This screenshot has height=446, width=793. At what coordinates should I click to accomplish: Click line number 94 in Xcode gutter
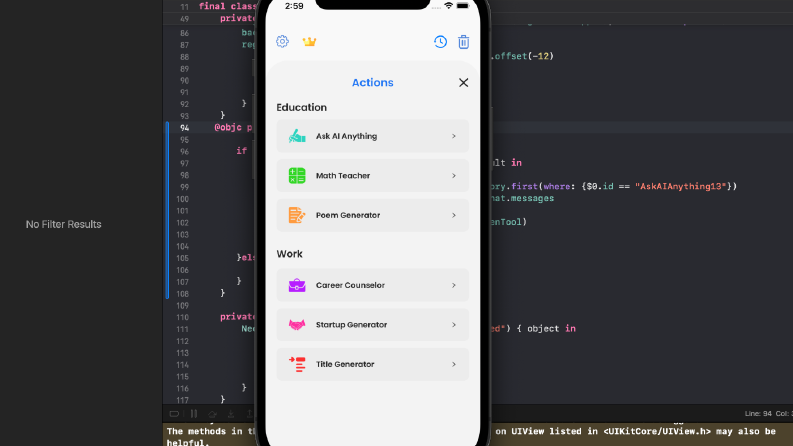184,128
